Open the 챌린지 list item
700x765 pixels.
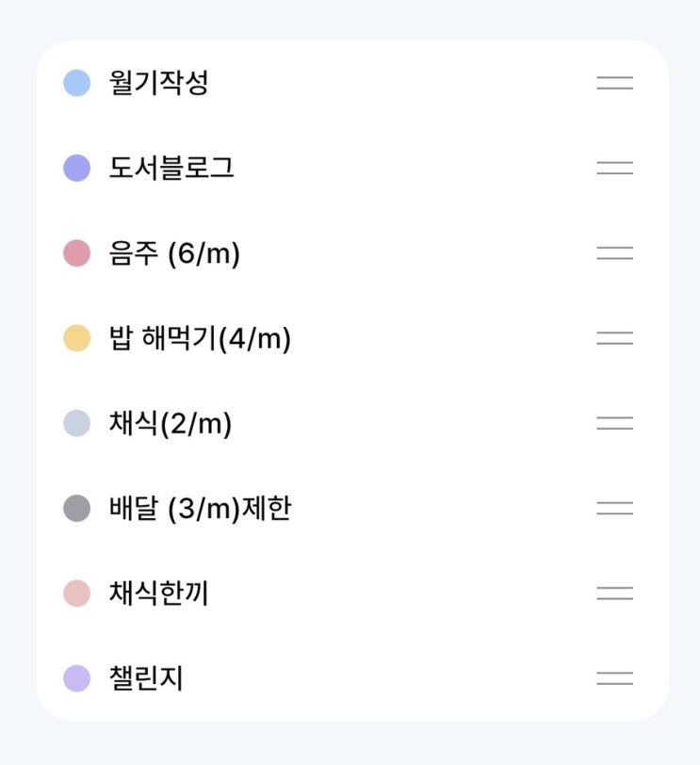[x=146, y=678]
